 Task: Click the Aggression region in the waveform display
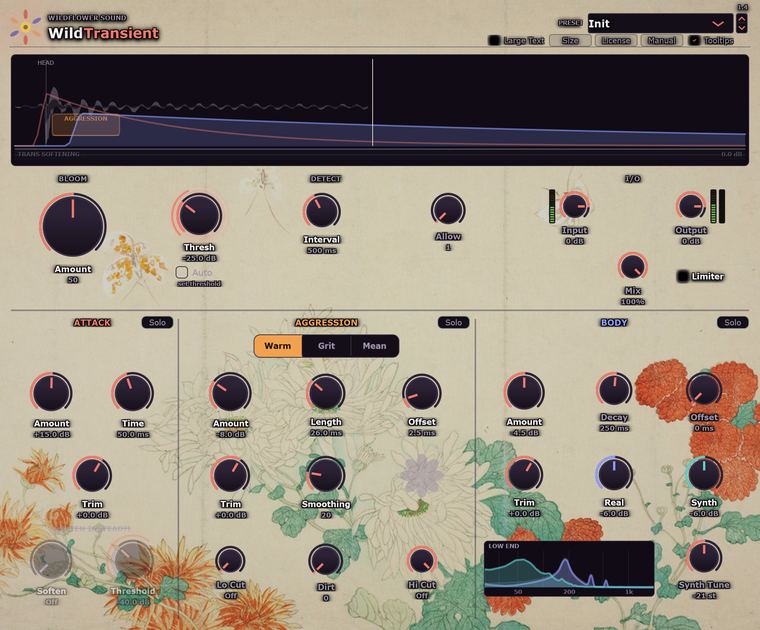click(x=86, y=125)
